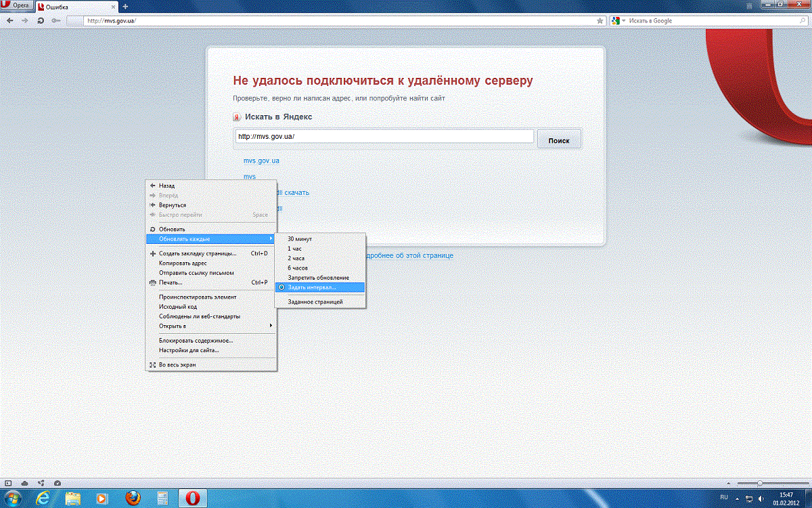This screenshot has width=812, height=508.
Task: Click the Opera Link cloud icon
Action: [x=25, y=483]
